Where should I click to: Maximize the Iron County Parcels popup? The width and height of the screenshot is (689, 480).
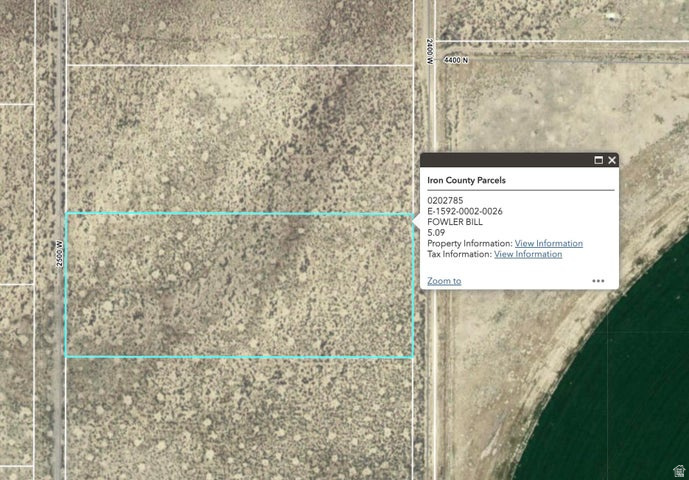tap(599, 160)
